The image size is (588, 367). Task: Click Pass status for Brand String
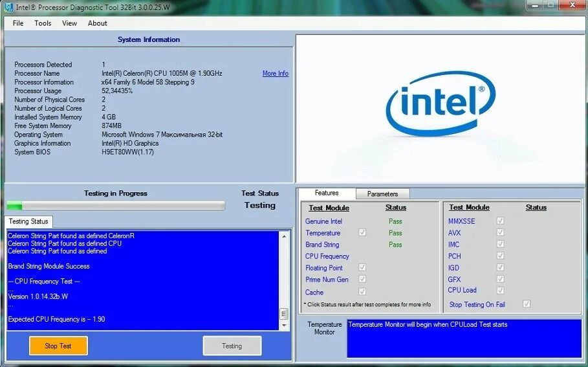[x=395, y=245]
